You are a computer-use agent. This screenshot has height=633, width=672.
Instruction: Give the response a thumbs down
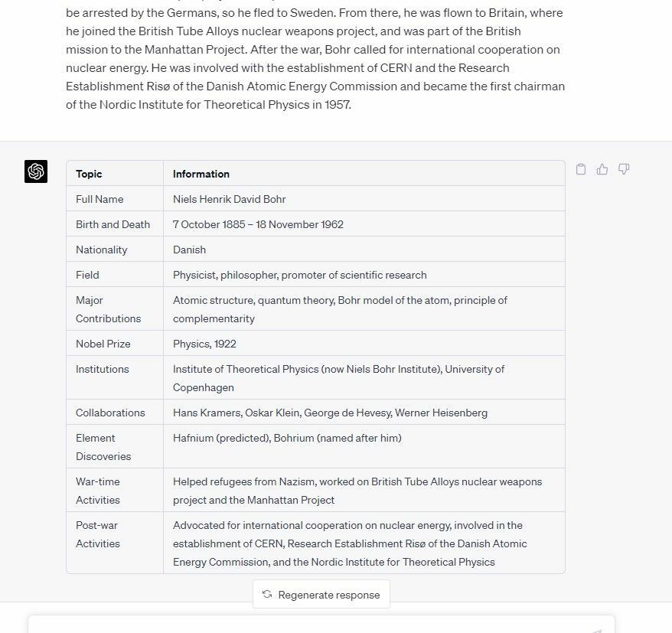[x=624, y=169]
